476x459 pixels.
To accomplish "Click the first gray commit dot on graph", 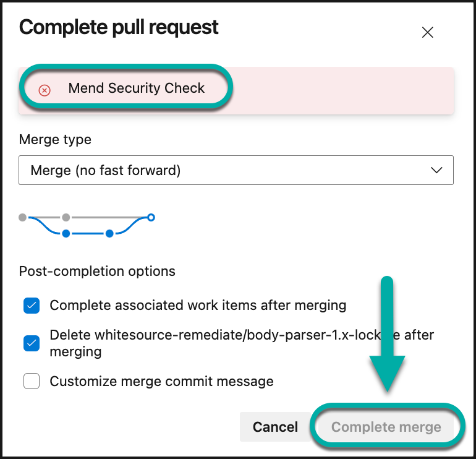I will click(23, 217).
